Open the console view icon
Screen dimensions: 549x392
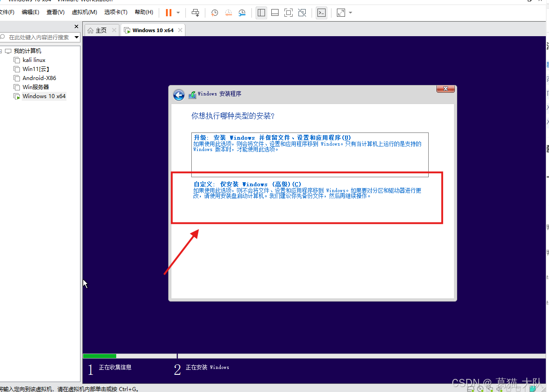[321, 13]
